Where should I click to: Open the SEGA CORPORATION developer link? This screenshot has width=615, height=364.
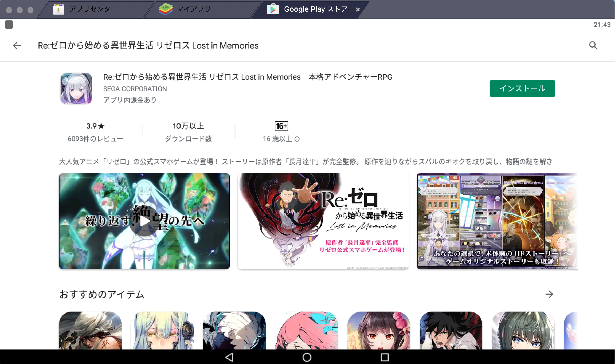point(135,89)
